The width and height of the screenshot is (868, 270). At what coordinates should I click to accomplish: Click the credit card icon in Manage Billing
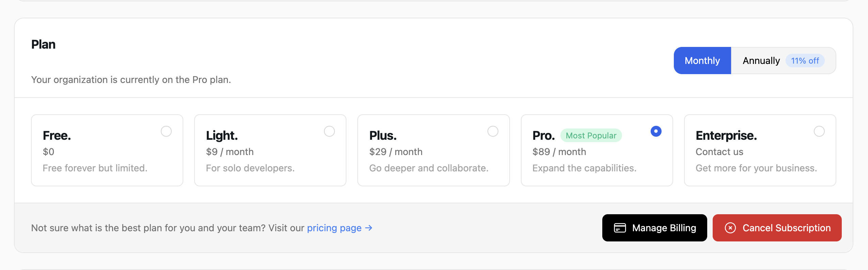tap(620, 228)
